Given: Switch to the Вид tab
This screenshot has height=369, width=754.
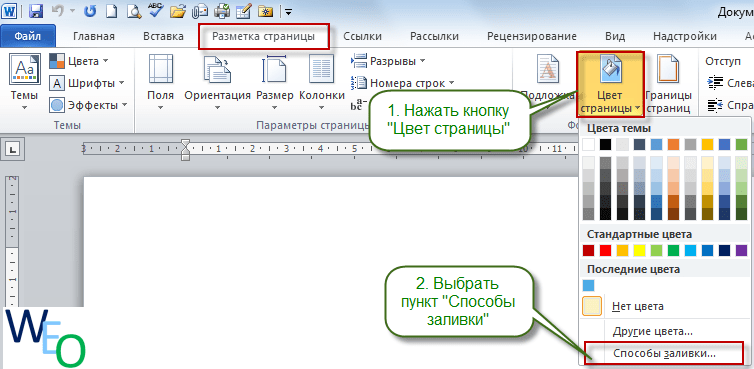Looking at the screenshot, I should (615, 36).
